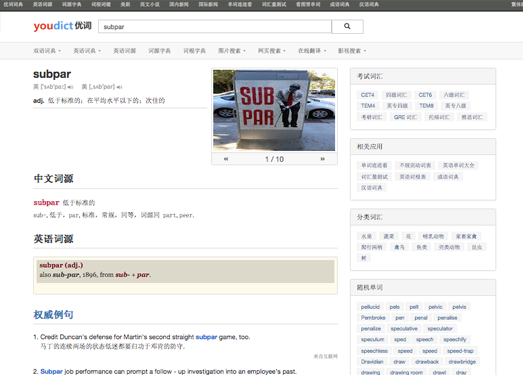The height and width of the screenshot is (375, 523).
Task: Open the random word drawback
Action: [427, 362]
